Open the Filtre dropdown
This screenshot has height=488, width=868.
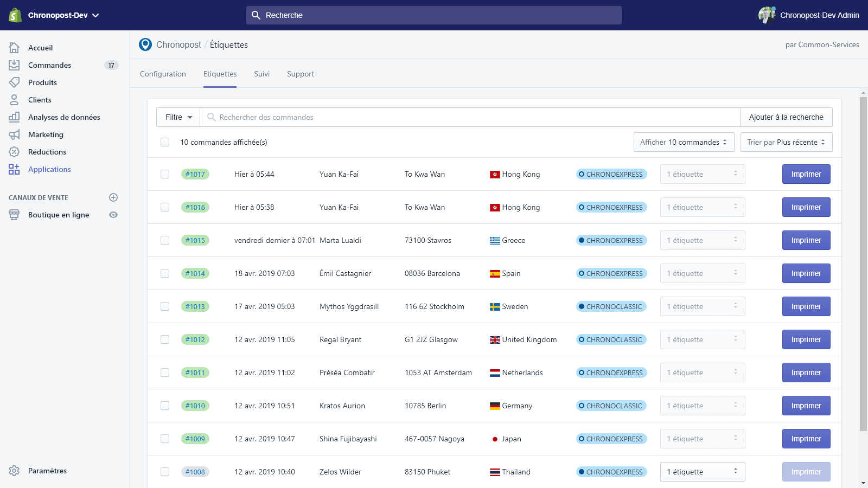click(x=177, y=117)
